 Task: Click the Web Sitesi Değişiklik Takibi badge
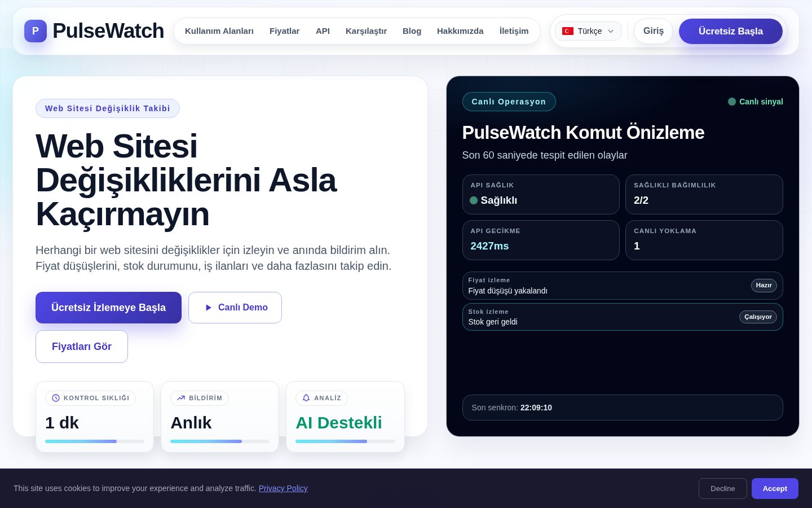point(108,108)
